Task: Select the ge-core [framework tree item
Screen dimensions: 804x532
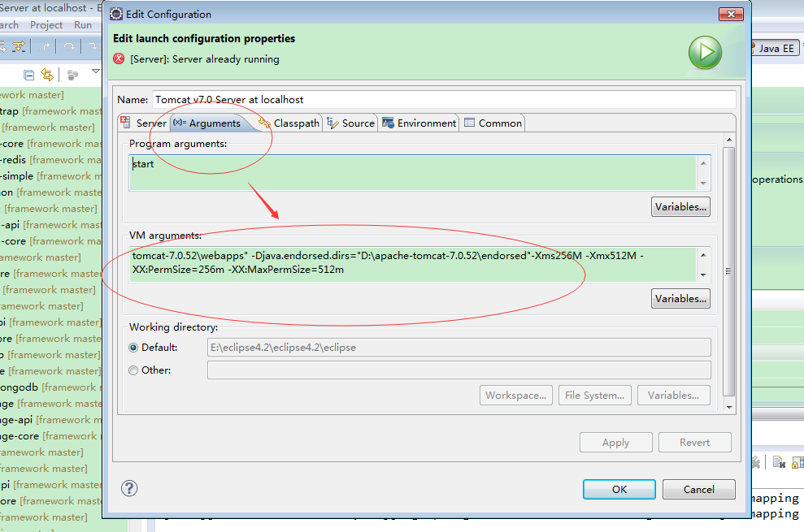Action: tap(50, 436)
